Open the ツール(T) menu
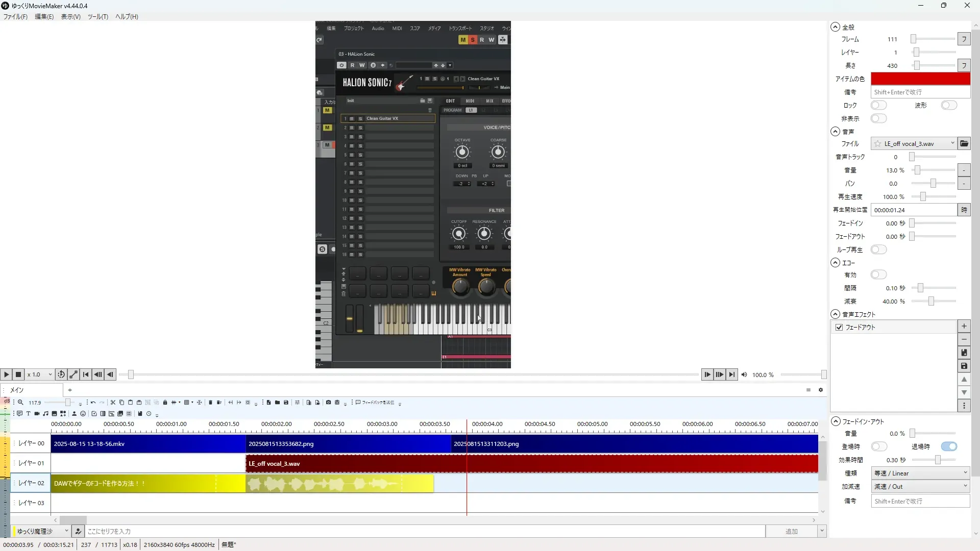The height and width of the screenshot is (551, 980). (97, 17)
